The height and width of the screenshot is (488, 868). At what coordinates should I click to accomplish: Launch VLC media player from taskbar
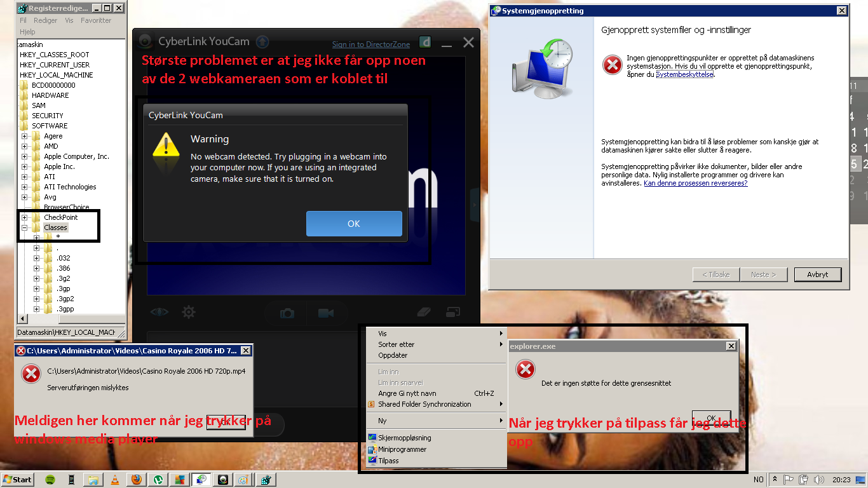coord(114,480)
